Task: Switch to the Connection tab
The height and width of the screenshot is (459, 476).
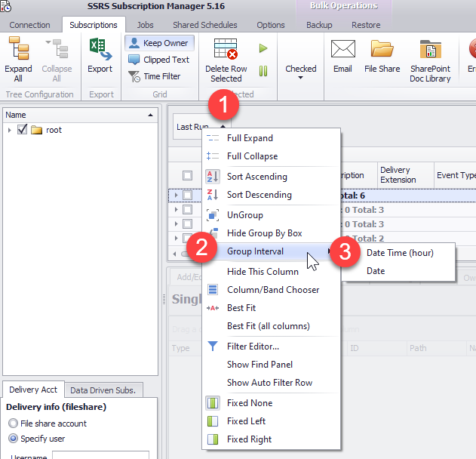Action: [x=29, y=25]
